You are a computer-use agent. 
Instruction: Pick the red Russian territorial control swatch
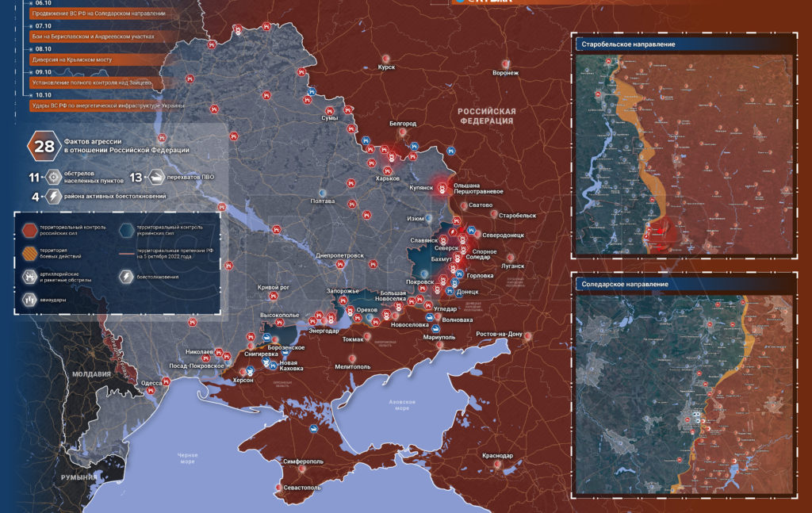tap(29, 230)
